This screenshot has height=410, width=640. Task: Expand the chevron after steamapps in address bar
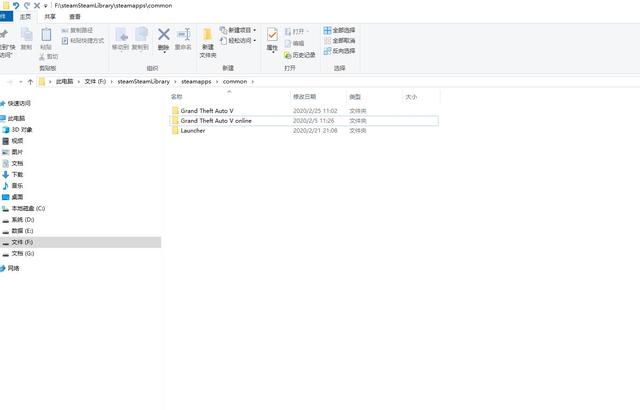click(217, 82)
